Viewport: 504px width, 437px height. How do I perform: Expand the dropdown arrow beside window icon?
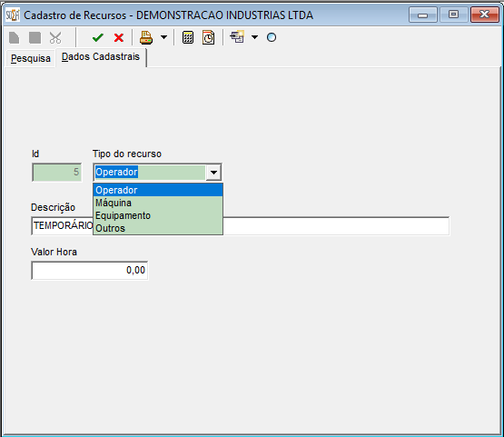pos(254,37)
